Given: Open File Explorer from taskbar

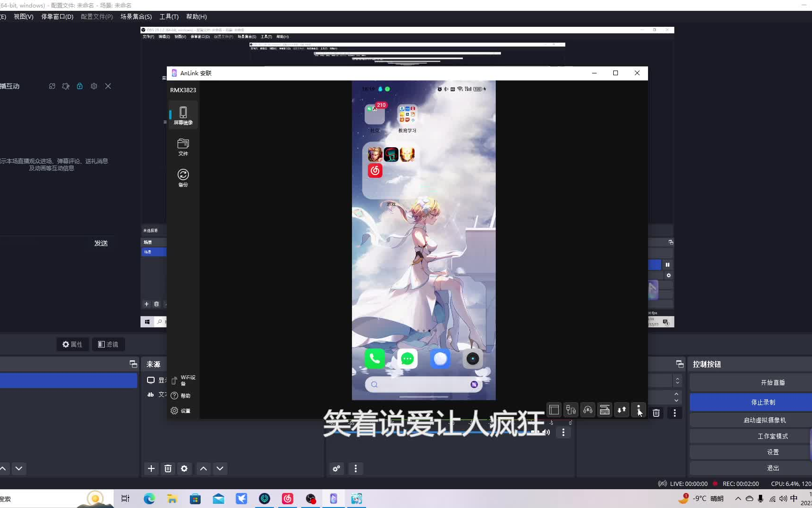Looking at the screenshot, I should tap(172, 499).
